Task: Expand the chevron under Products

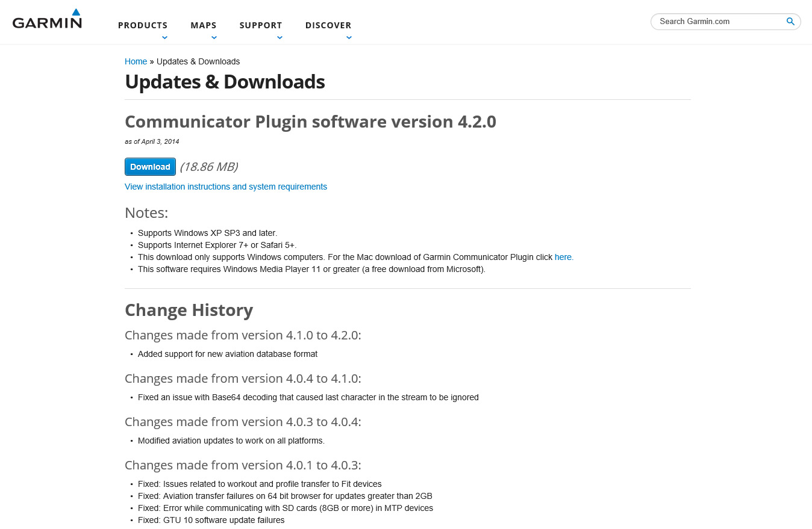Action: click(x=164, y=37)
